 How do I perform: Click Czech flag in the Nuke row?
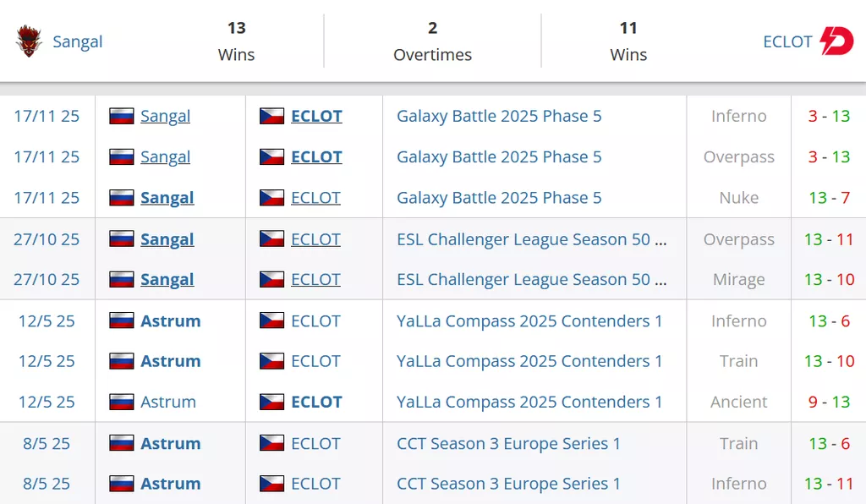pos(271,198)
